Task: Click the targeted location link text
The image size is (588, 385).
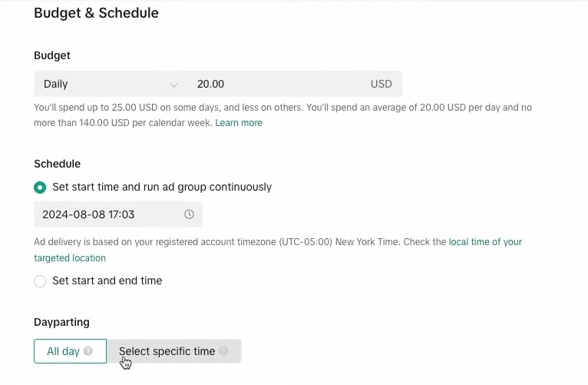Action: [x=70, y=258]
